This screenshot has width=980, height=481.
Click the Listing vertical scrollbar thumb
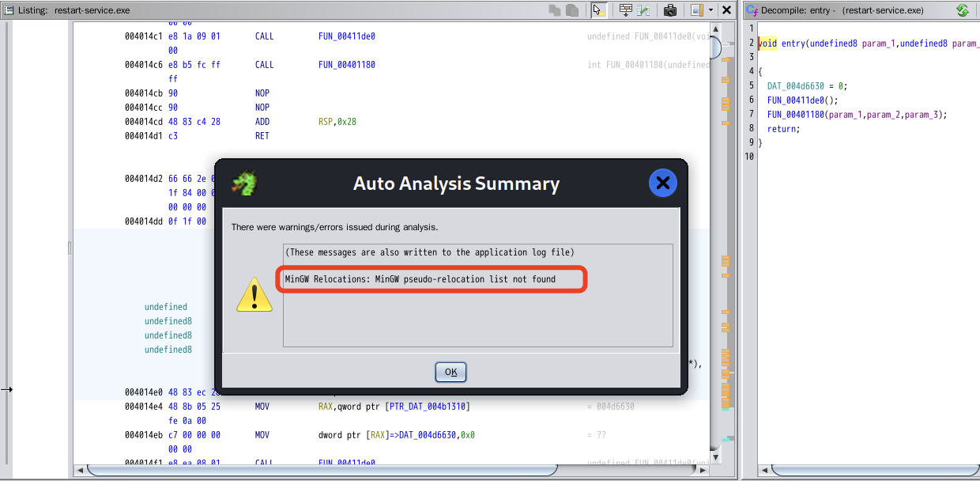point(715,47)
